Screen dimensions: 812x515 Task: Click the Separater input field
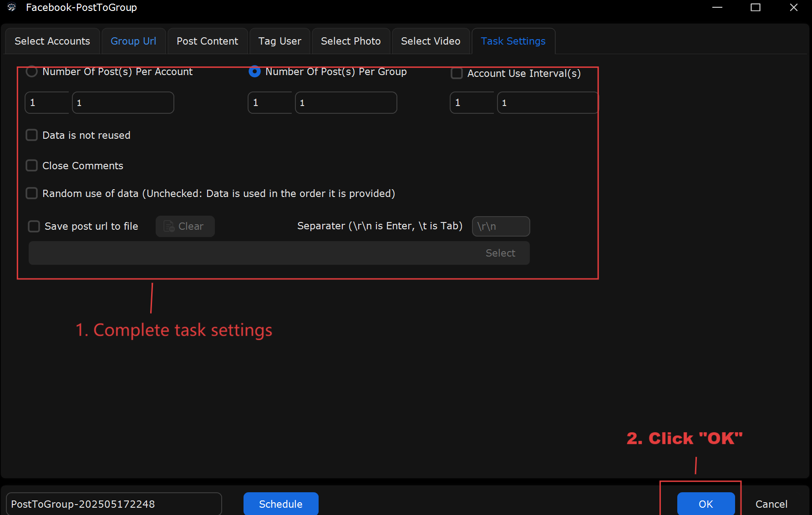[x=501, y=226]
